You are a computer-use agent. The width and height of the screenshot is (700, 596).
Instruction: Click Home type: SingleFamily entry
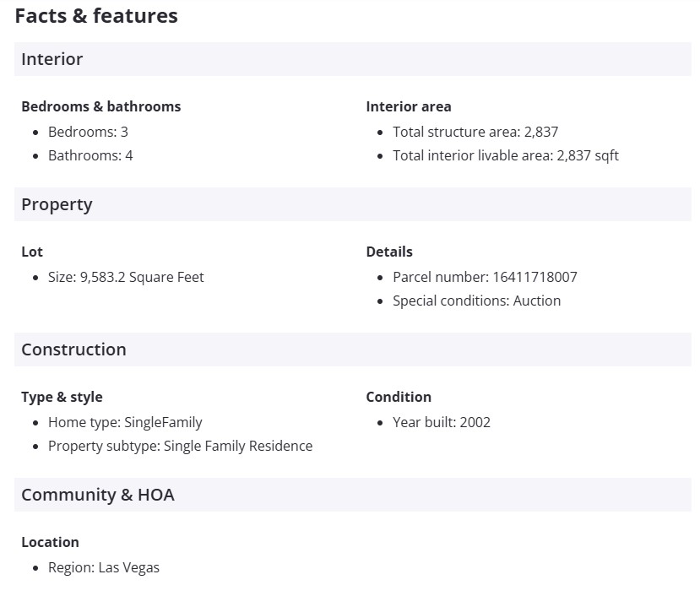(125, 422)
